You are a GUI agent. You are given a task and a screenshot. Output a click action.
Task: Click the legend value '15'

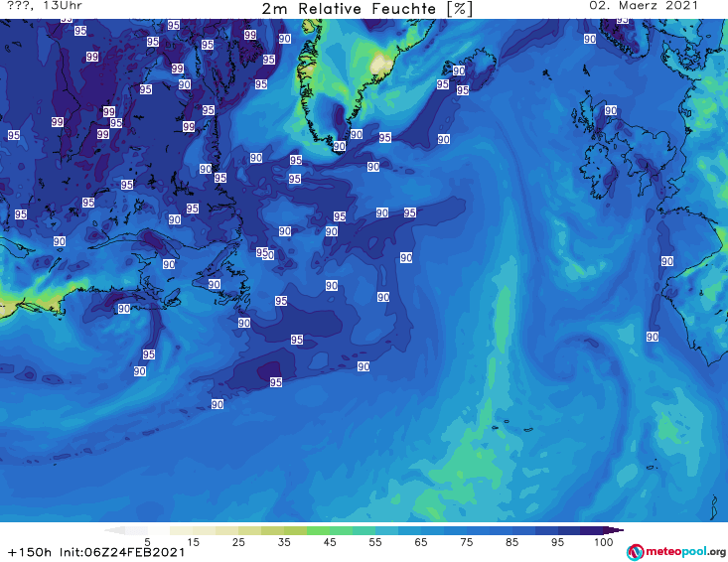pos(193,542)
